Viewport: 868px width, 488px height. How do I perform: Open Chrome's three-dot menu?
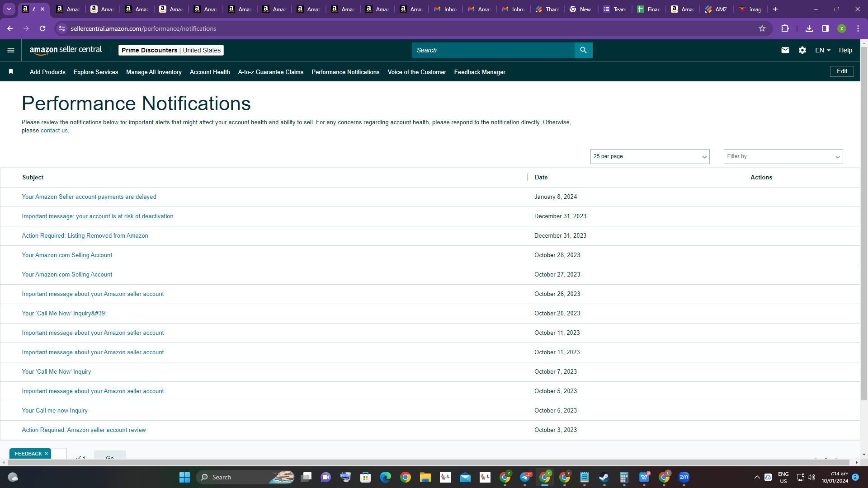[x=858, y=28]
